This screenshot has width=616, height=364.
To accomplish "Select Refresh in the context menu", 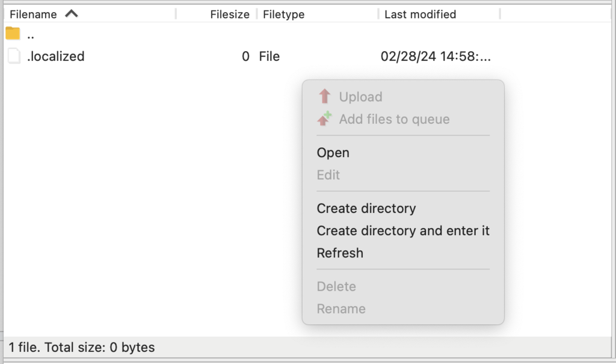I will tap(340, 253).
